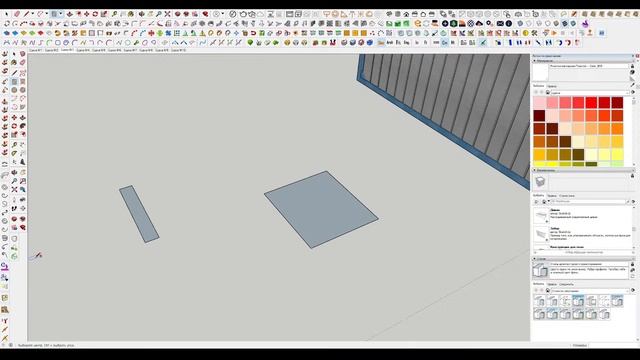640x360 pixels.
Task: Click the purple icon in left toolbar bottom
Action: pos(4,267)
